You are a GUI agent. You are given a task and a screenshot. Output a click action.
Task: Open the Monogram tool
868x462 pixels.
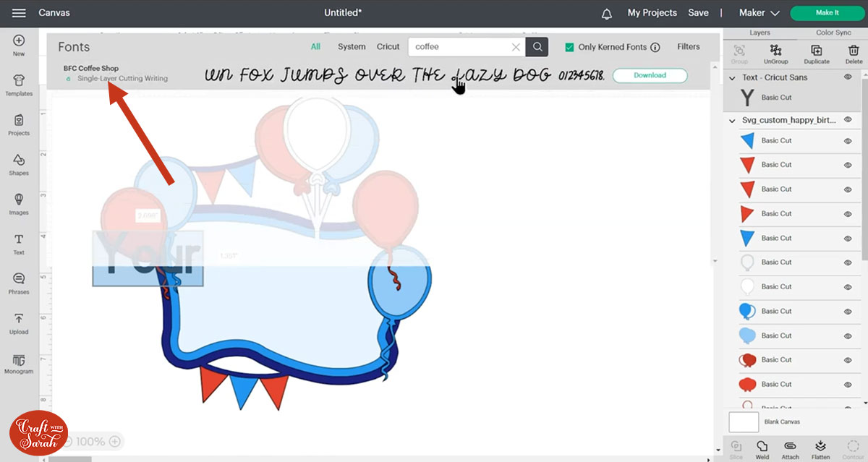tap(19, 364)
